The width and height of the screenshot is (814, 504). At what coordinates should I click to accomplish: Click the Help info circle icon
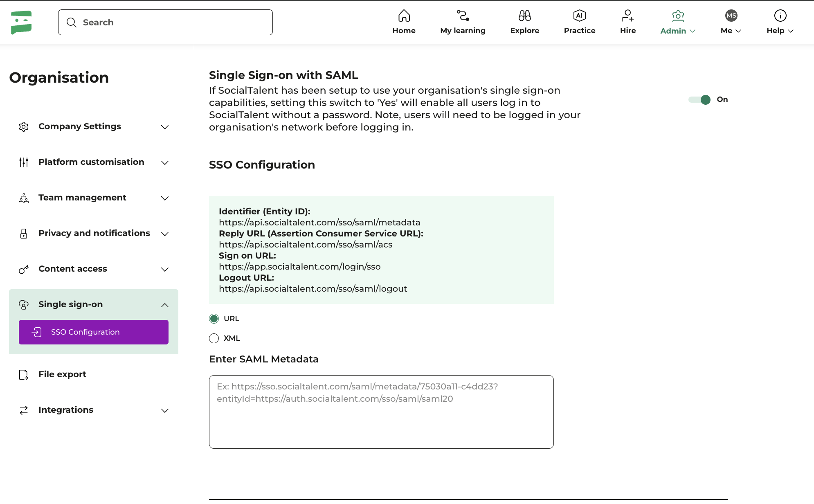[780, 16]
